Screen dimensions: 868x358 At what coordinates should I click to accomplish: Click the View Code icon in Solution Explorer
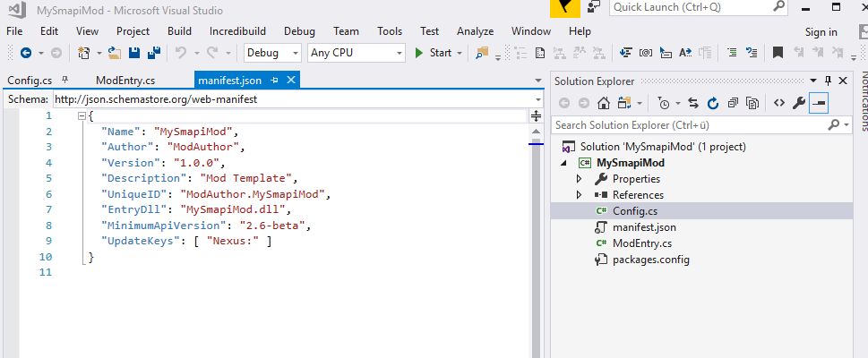(x=778, y=103)
